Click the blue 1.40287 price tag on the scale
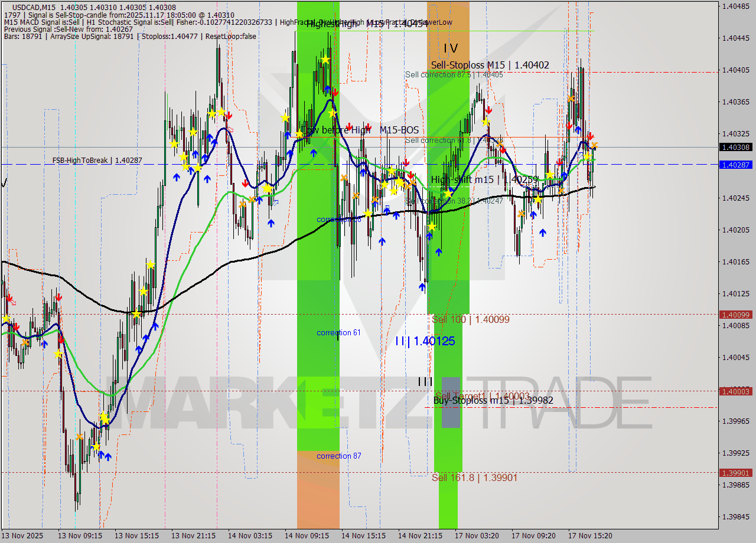This screenshot has width=756, height=543. coord(735,165)
